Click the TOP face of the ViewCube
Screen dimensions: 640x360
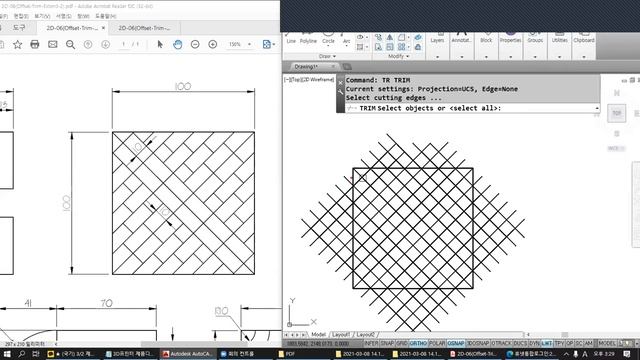pyautogui.click(x=616, y=113)
